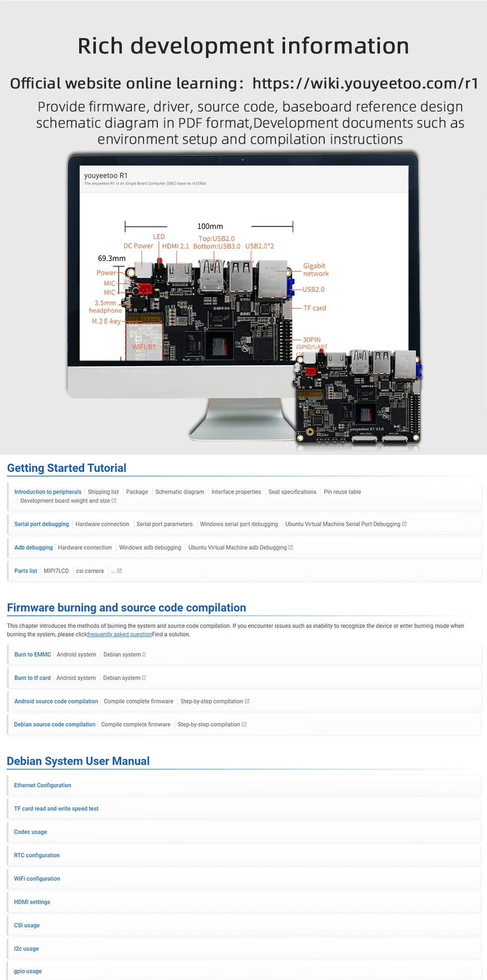Screen dimensions: 487x980
Task: Open WiFi configuration page
Action: point(37,879)
